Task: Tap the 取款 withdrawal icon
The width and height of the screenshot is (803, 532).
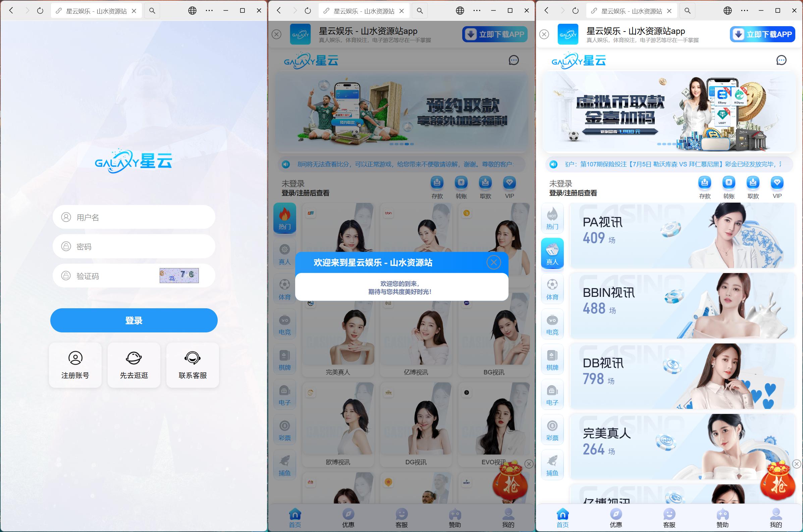Action: tap(485, 182)
